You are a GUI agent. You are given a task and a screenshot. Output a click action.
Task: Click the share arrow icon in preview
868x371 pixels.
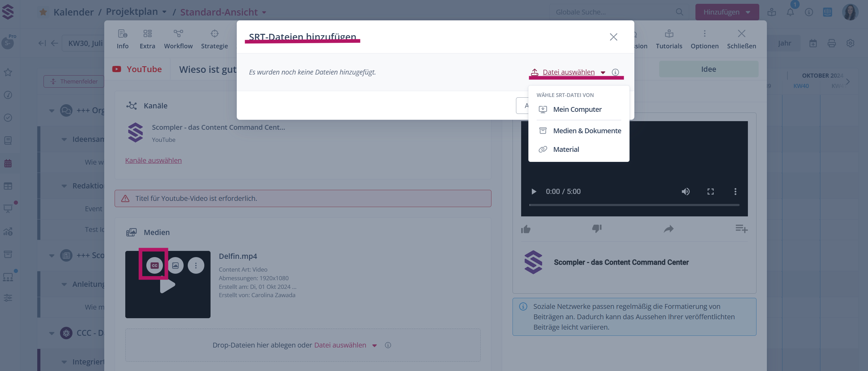[669, 229]
